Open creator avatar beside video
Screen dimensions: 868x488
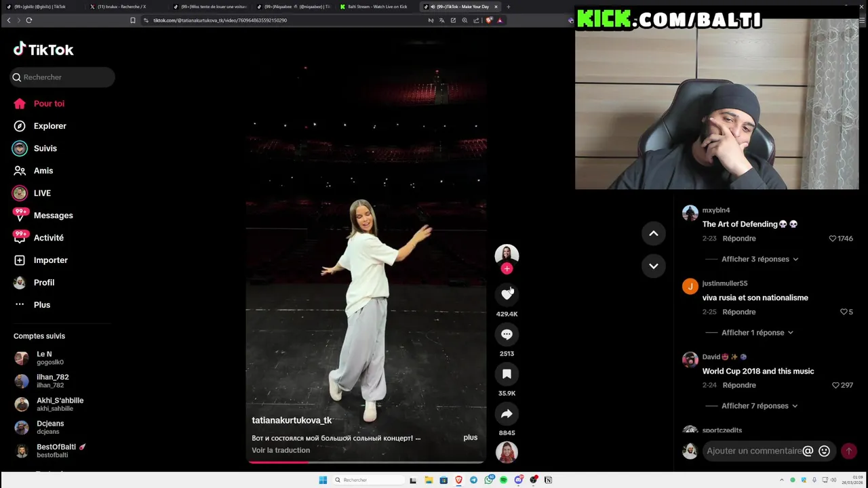click(507, 256)
